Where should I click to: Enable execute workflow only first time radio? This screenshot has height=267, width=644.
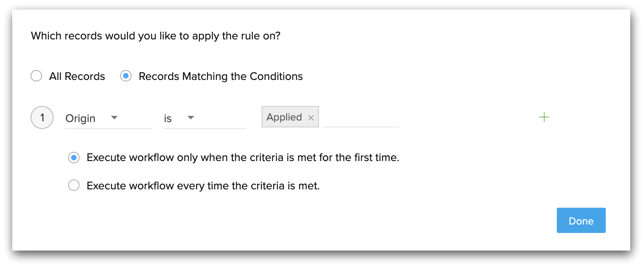pos(74,158)
